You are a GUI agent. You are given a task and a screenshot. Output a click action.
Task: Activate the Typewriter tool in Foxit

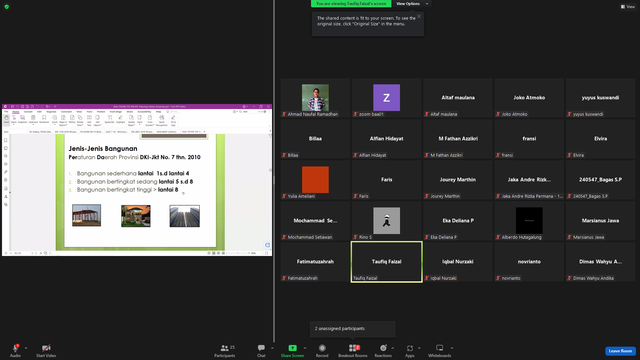pos(109,119)
